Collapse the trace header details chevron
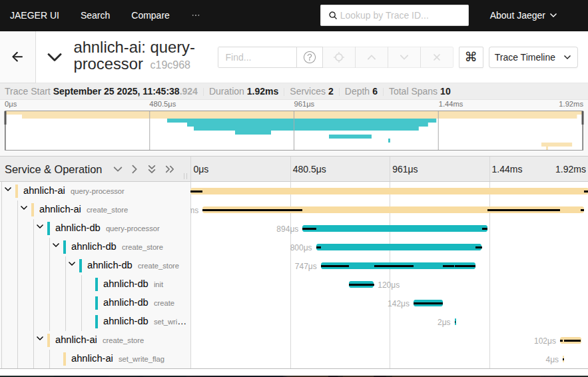Screen dimensions: 588x377 click(x=55, y=57)
